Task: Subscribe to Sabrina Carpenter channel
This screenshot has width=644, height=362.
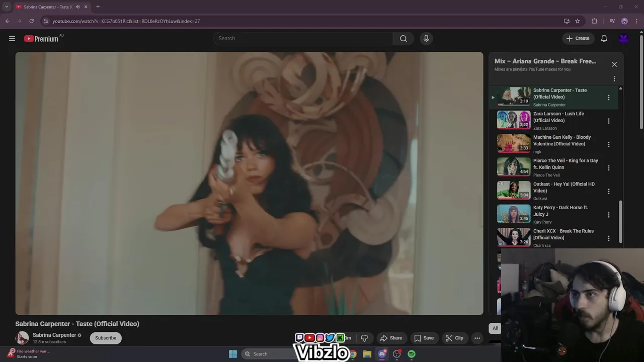Action: pyautogui.click(x=106, y=338)
